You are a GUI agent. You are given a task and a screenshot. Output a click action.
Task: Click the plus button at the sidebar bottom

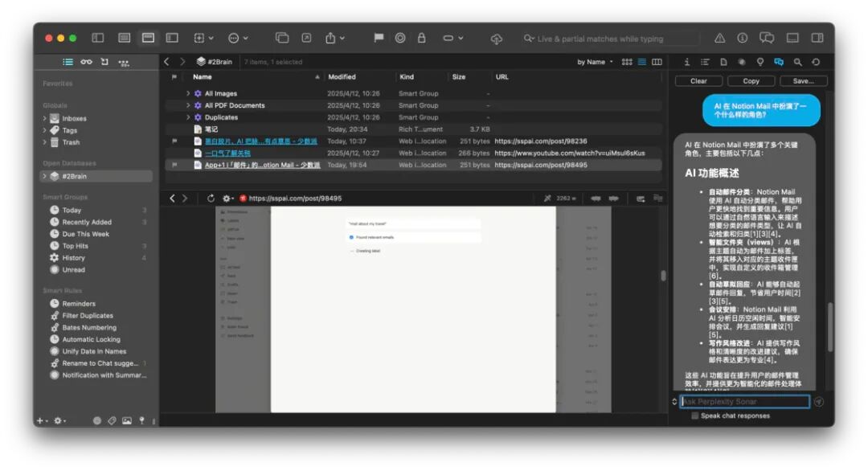pos(40,420)
